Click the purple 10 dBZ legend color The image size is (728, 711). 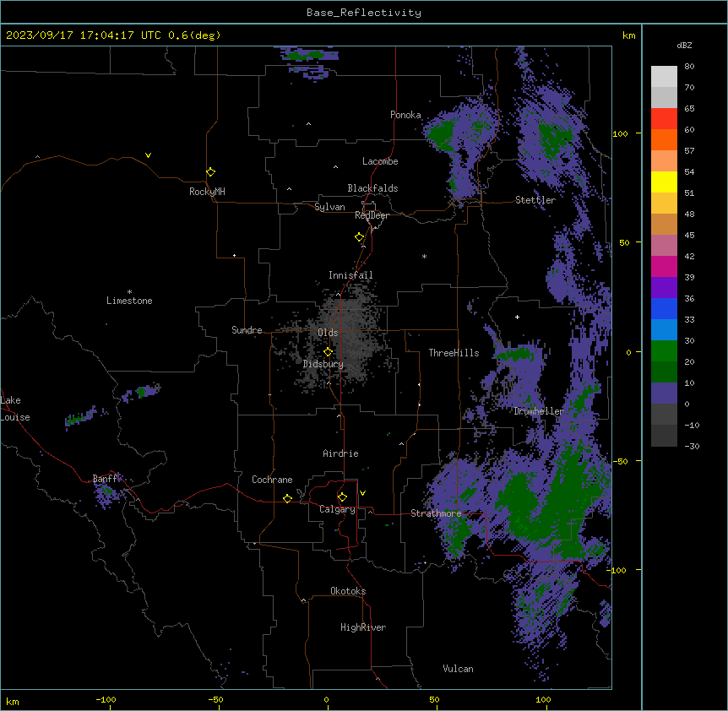click(664, 393)
